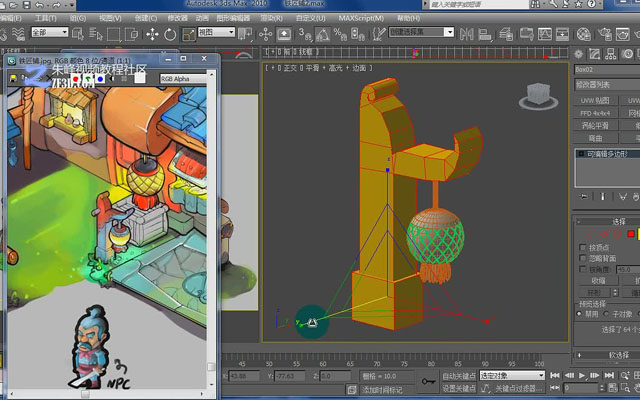Click the ViewCube in viewport
640x400 pixels.
[538, 96]
